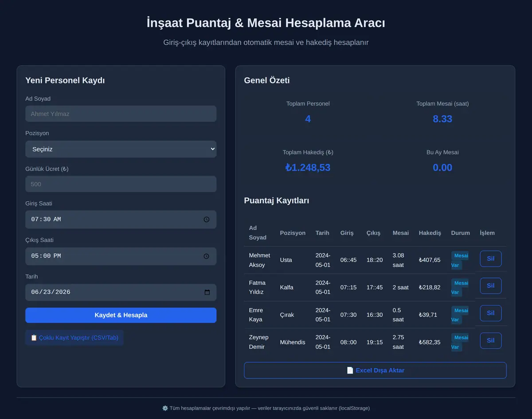Viewport: 532px width, 419px height.
Task: Click the Çıkış Saati time value 05:00 PM
Action: coord(46,256)
